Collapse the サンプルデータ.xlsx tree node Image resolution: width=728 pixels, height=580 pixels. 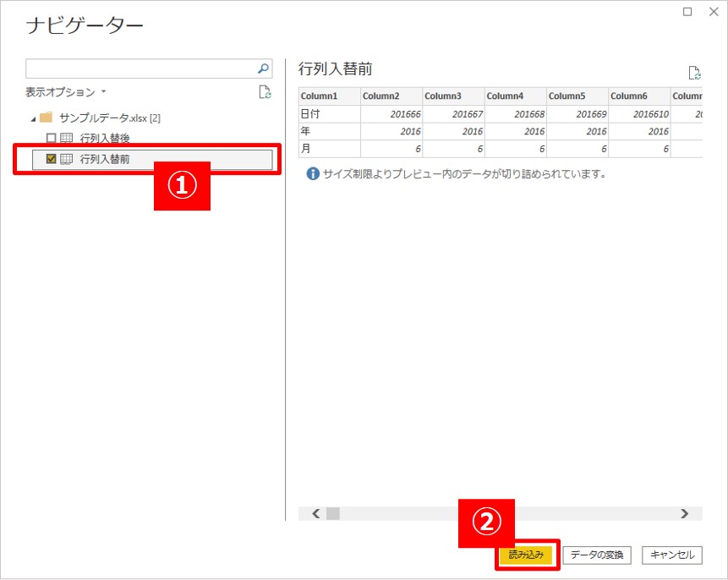coord(33,118)
